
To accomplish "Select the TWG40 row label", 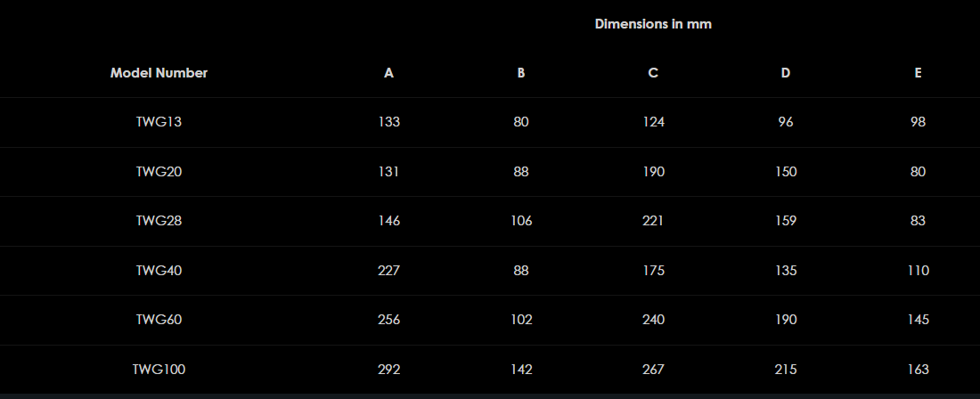I will [159, 271].
